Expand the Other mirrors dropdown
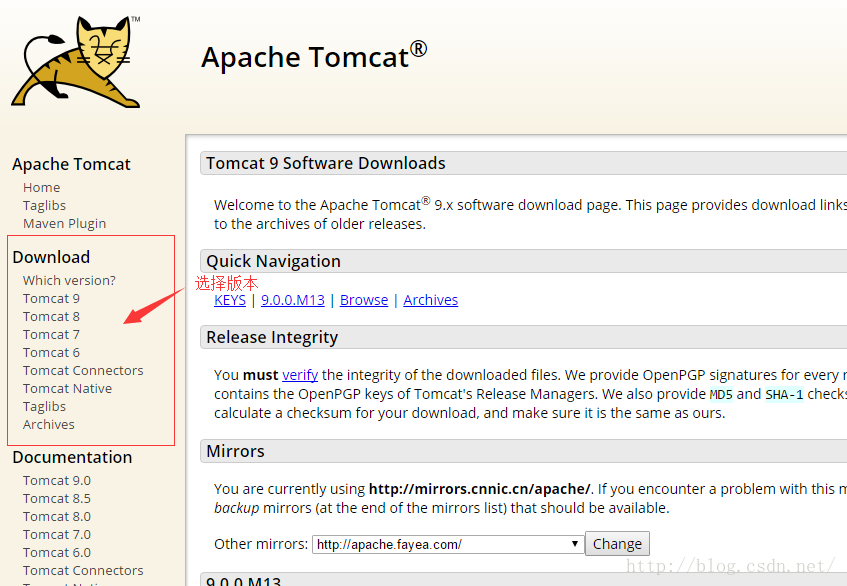The width and height of the screenshot is (847, 586). coord(448,544)
